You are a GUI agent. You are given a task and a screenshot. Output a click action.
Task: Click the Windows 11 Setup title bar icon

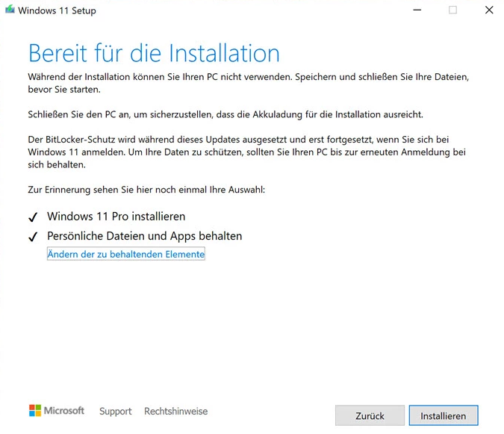coord(10,10)
